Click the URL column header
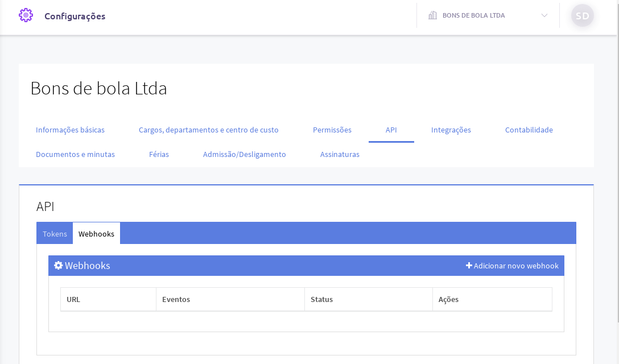 click(x=109, y=299)
